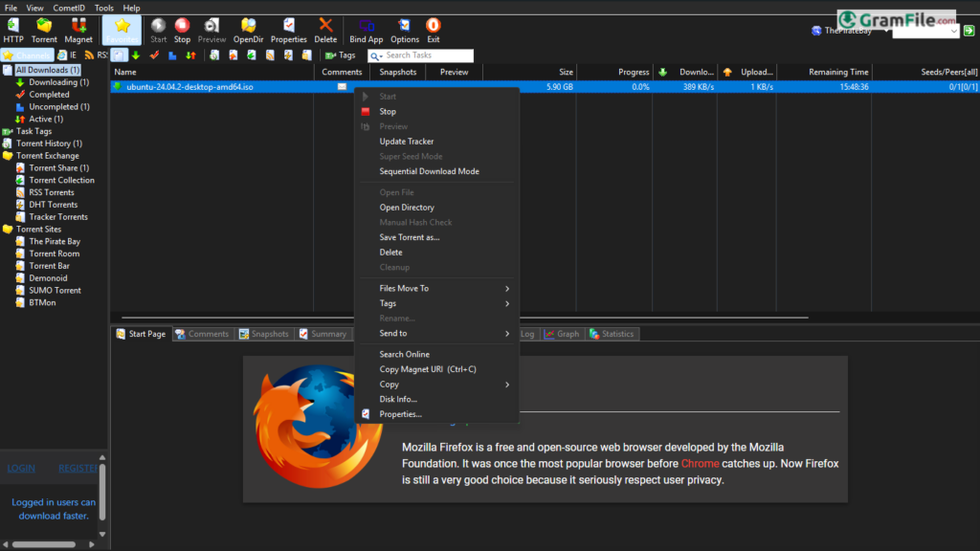
Task: Open The Pirate Bay sidebar entry
Action: coord(55,241)
